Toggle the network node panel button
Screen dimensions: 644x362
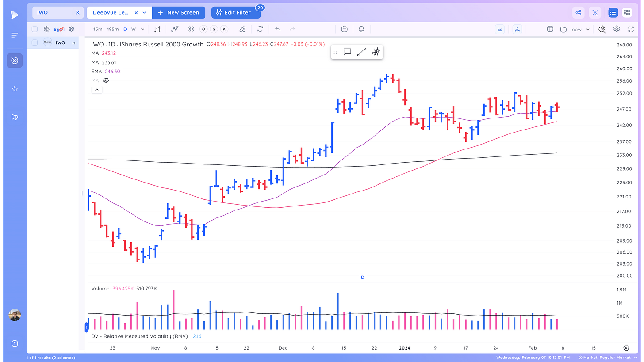517,29
